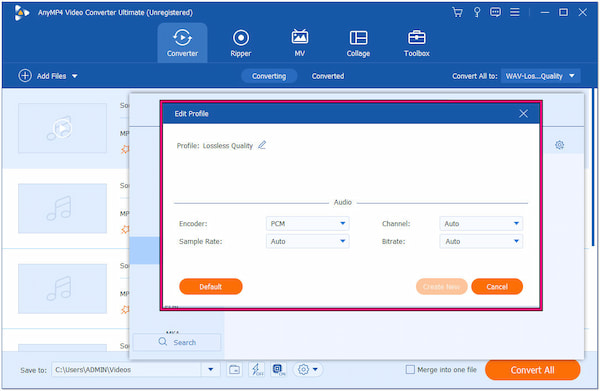The image size is (600, 391).
Task: Select the first video file thumbnail
Action: click(62, 128)
